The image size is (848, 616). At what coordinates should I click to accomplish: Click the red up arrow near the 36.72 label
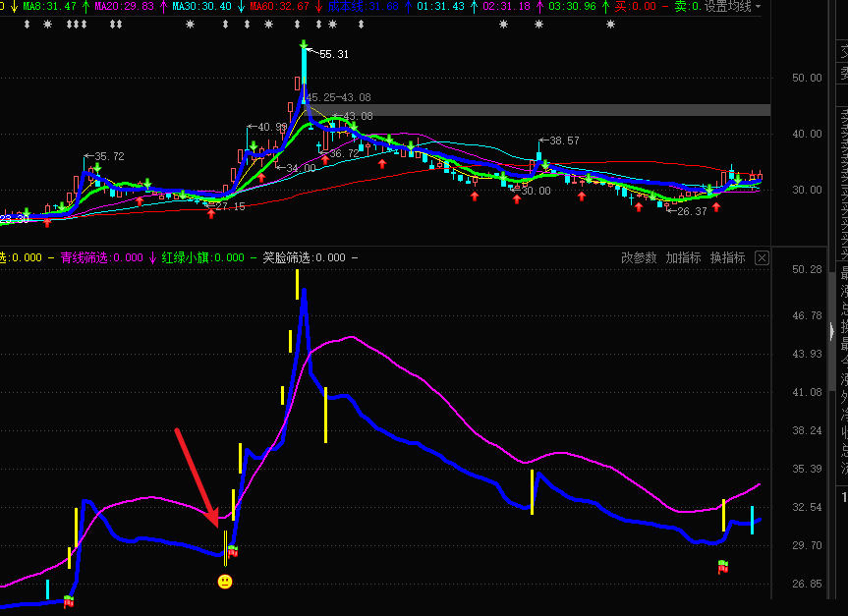point(325,159)
